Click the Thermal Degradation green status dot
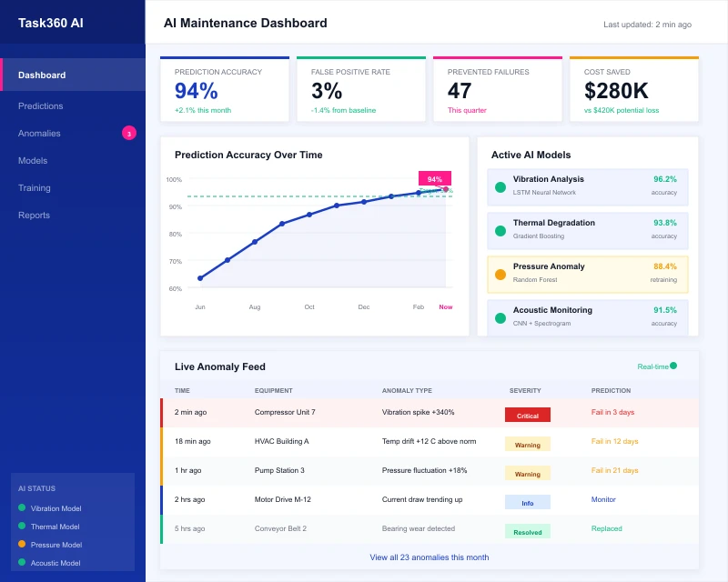This screenshot has width=728, height=582. coord(500,231)
